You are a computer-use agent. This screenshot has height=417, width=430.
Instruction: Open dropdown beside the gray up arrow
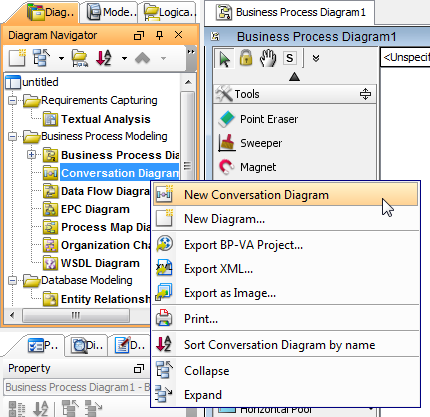(163, 59)
